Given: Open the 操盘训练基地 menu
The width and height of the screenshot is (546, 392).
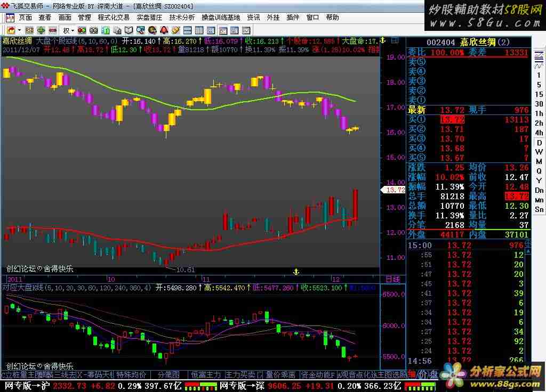Looking at the screenshot, I should 221,18.
